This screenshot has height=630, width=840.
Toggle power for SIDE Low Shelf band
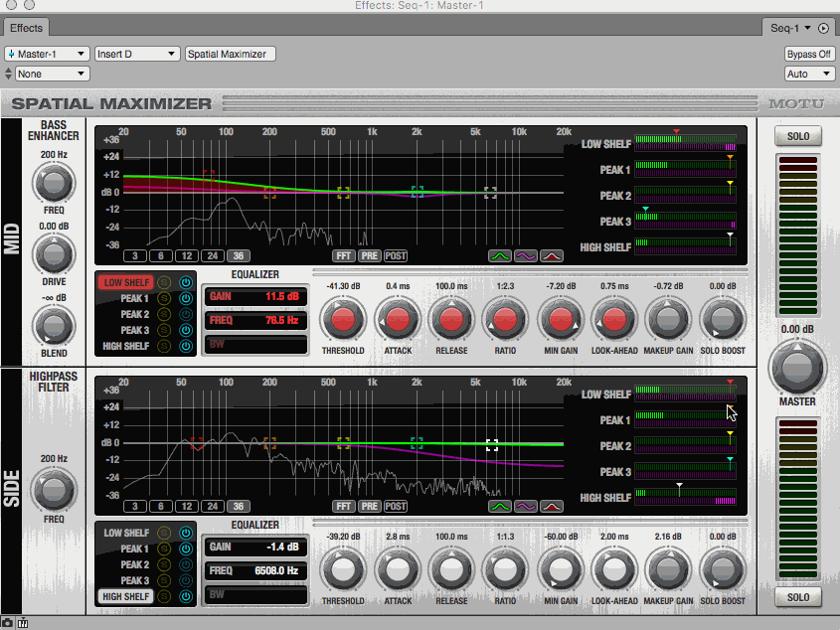186,533
